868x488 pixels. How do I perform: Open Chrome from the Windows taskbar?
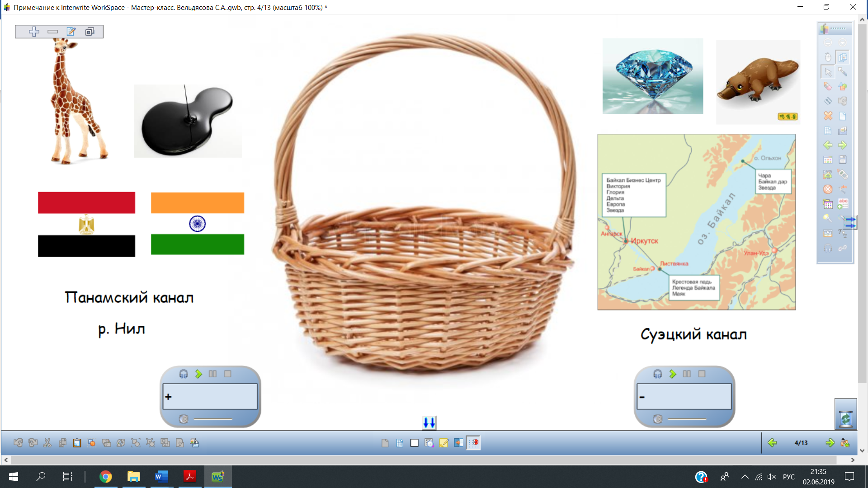click(105, 477)
